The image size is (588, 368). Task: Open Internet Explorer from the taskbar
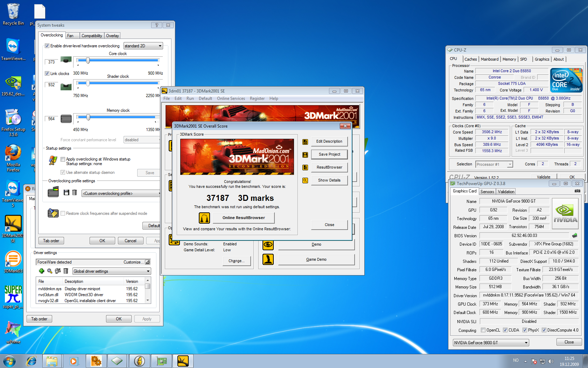[31, 361]
